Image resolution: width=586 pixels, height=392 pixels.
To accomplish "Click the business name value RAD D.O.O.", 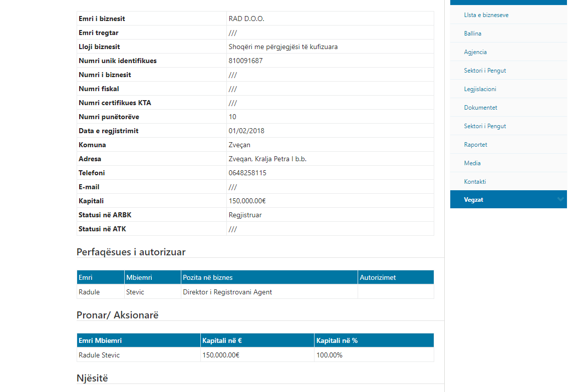I will (246, 19).
